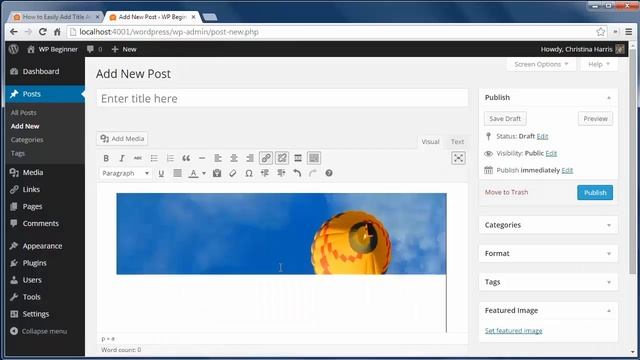Open the New content menu in admin bar
Screen dimensions: 640x360
click(x=124, y=49)
